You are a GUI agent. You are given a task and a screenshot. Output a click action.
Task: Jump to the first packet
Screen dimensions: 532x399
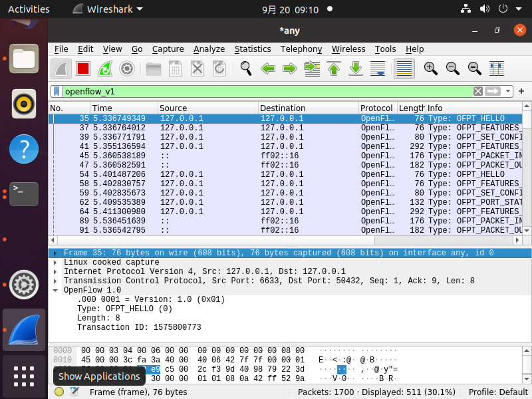334,69
